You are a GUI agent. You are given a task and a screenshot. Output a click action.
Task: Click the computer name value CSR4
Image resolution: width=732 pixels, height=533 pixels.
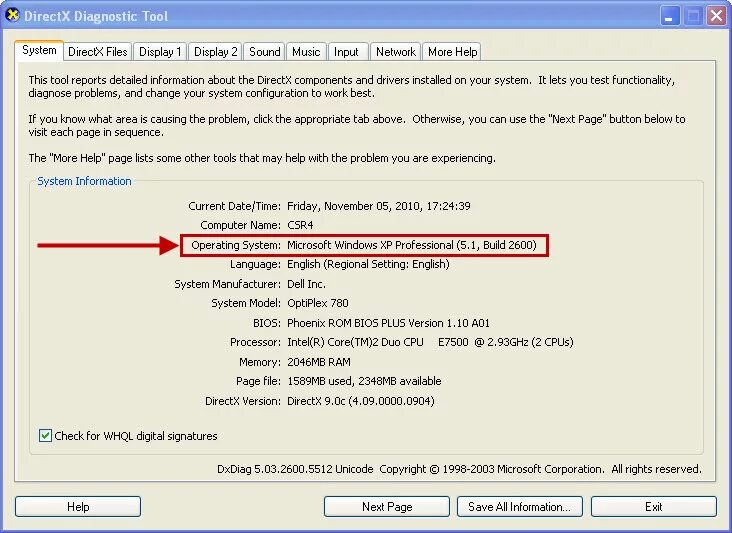coord(300,225)
